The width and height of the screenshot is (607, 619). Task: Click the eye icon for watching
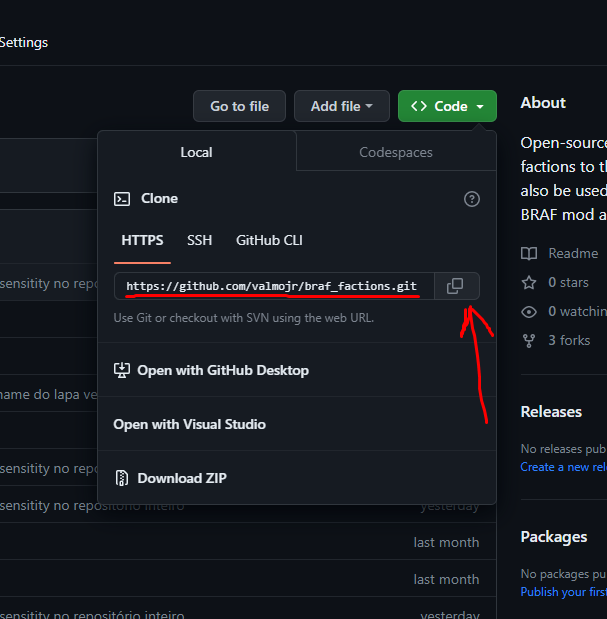(529, 312)
